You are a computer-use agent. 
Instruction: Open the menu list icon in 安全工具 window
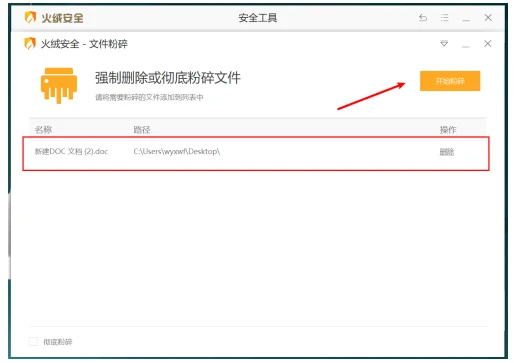click(444, 17)
